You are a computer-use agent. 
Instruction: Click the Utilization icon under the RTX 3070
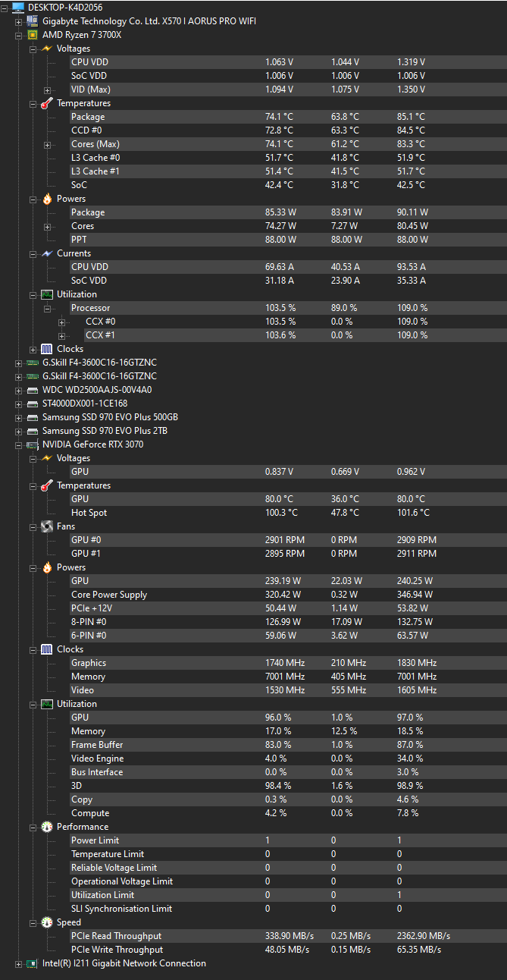click(47, 704)
